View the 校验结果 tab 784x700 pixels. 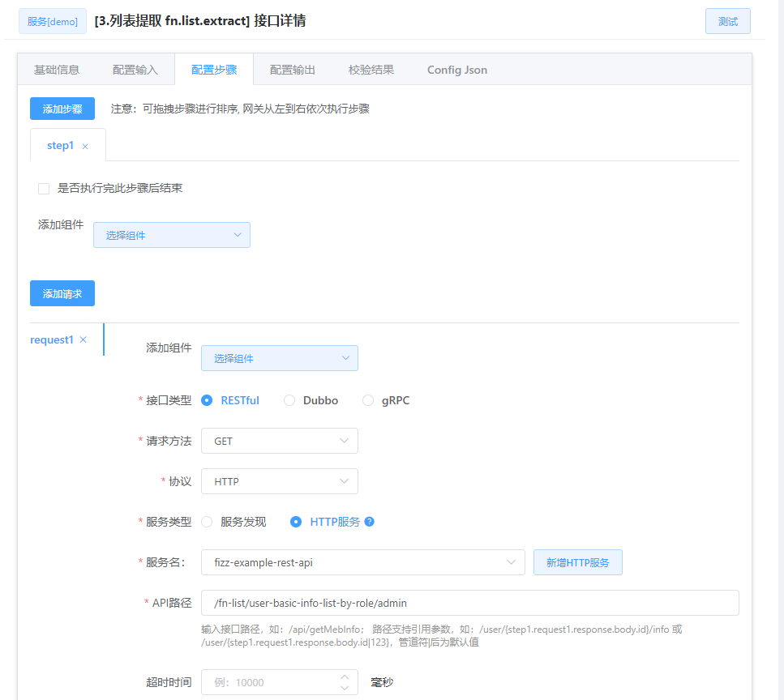(x=371, y=70)
